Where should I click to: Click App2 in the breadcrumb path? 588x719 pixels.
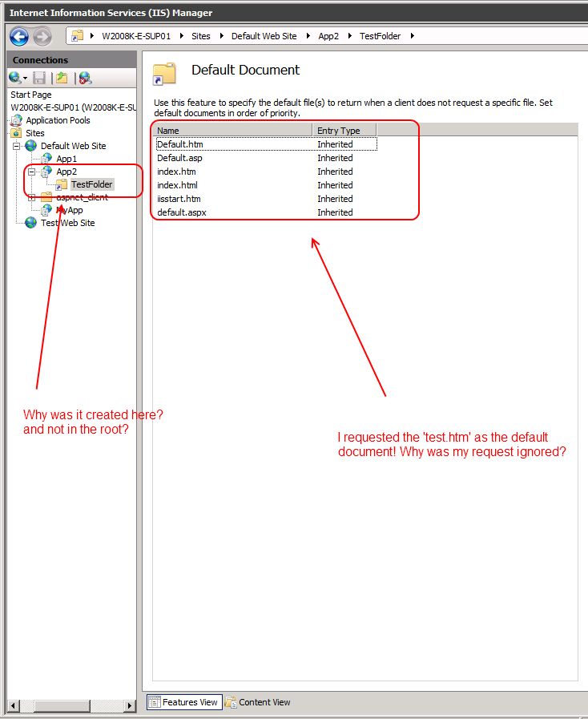click(328, 36)
